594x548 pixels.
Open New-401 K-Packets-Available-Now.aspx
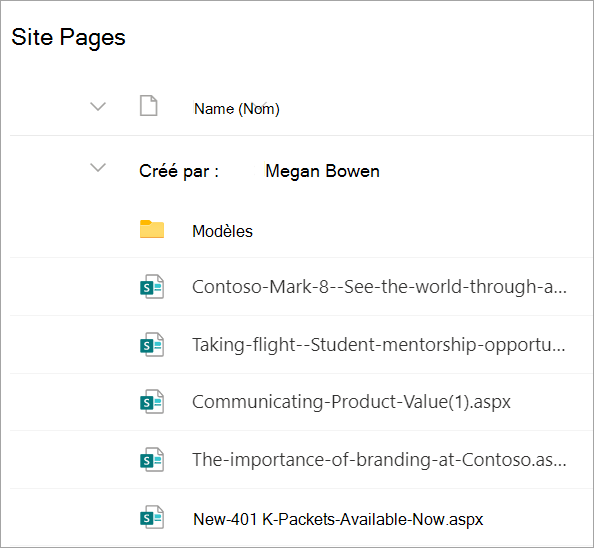tap(338, 519)
